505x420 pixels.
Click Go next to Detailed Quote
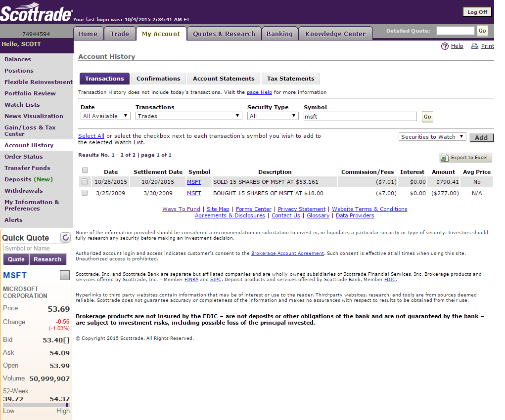point(482,31)
